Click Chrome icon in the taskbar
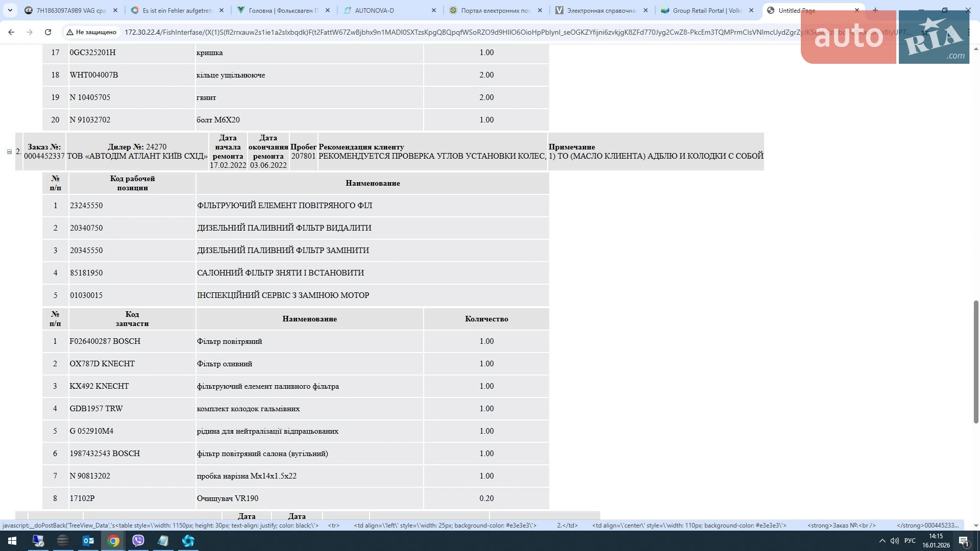The height and width of the screenshot is (551, 980). coord(113,541)
